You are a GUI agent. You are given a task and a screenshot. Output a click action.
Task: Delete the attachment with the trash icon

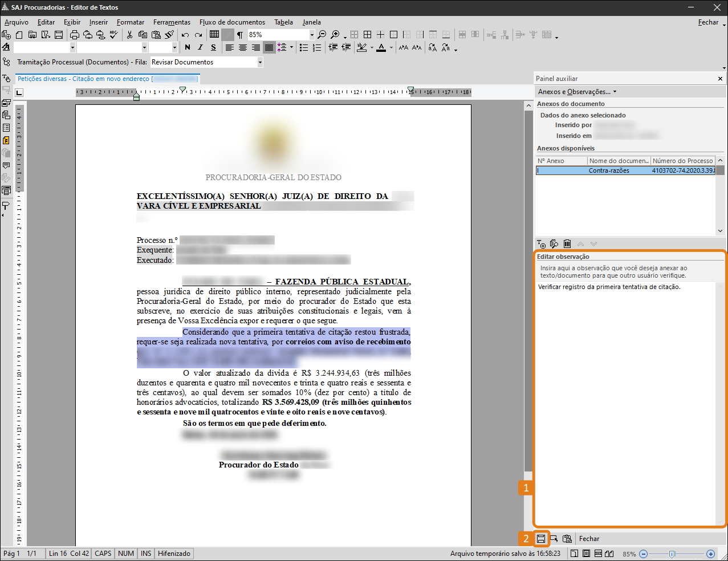pyautogui.click(x=567, y=244)
